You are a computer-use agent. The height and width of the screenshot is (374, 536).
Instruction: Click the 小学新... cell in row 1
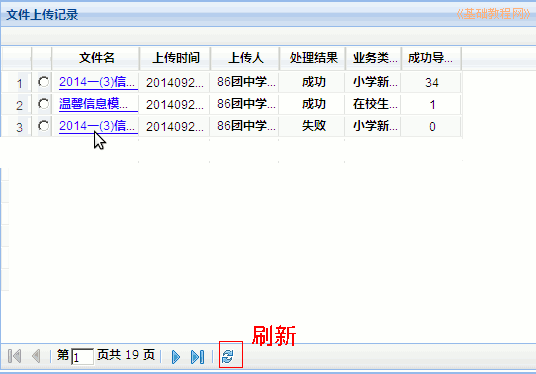tap(374, 82)
